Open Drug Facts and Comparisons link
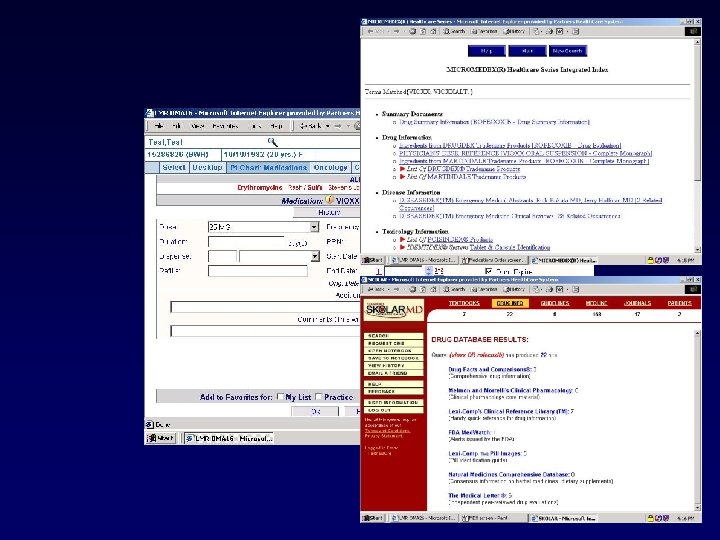 492,369
